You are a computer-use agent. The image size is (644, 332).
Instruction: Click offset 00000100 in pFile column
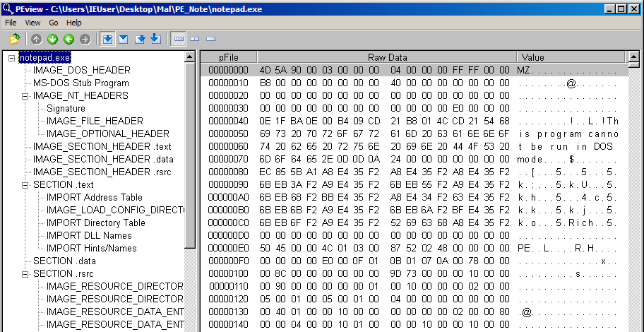[x=228, y=274]
